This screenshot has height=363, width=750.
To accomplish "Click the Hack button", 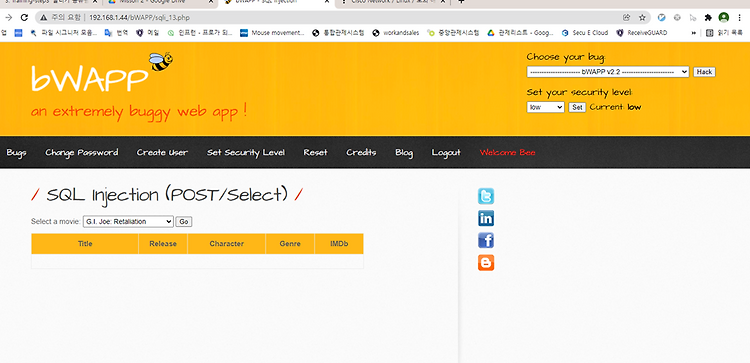I will click(x=704, y=72).
